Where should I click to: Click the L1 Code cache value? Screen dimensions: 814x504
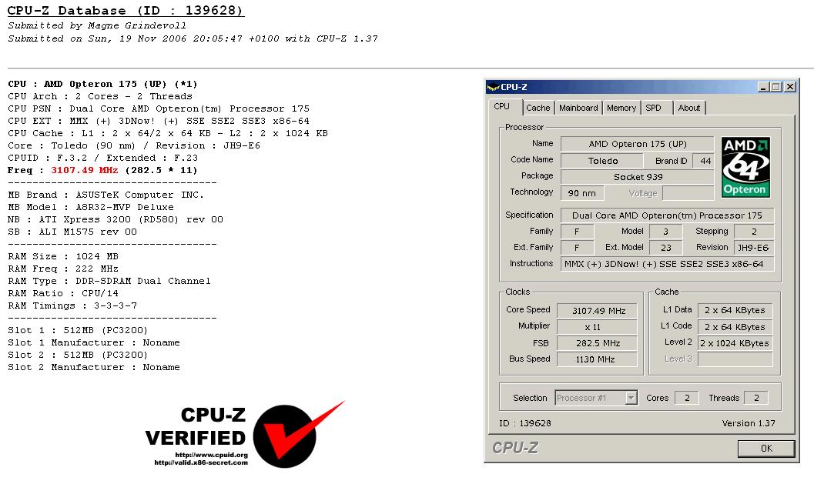(735, 327)
